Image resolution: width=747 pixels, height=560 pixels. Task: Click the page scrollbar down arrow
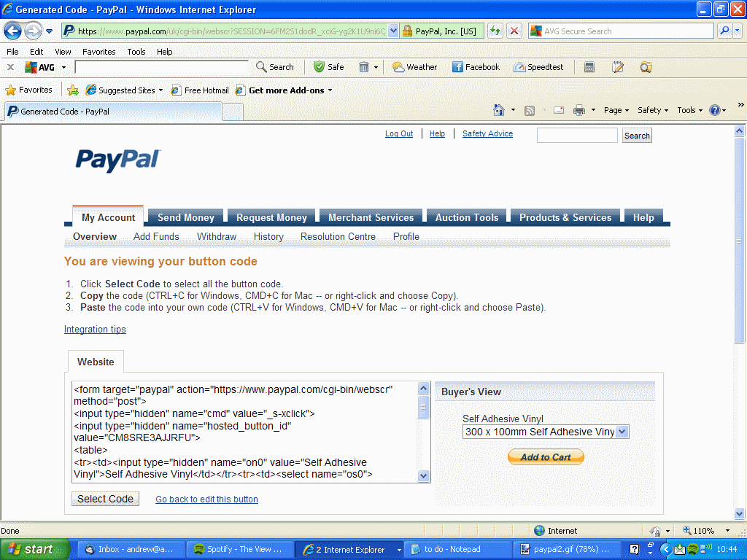pos(739,513)
